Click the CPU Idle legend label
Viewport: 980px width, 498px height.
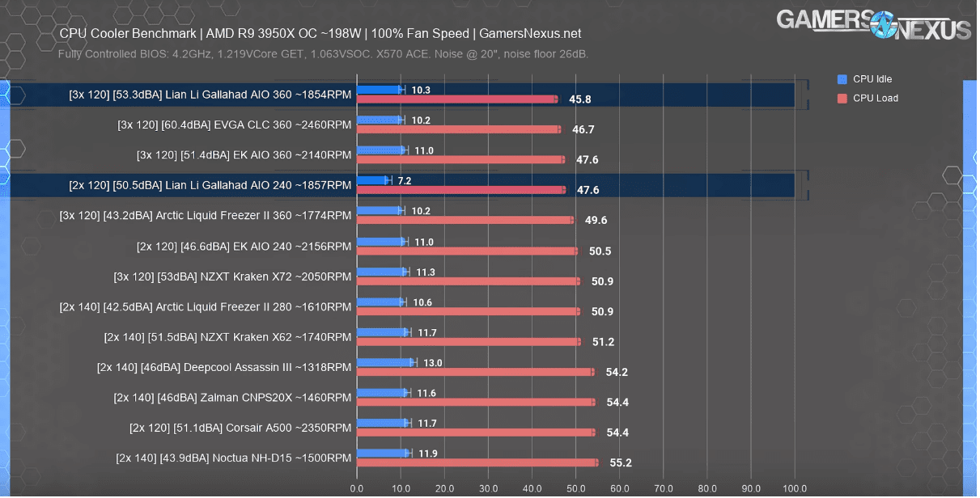coord(872,79)
